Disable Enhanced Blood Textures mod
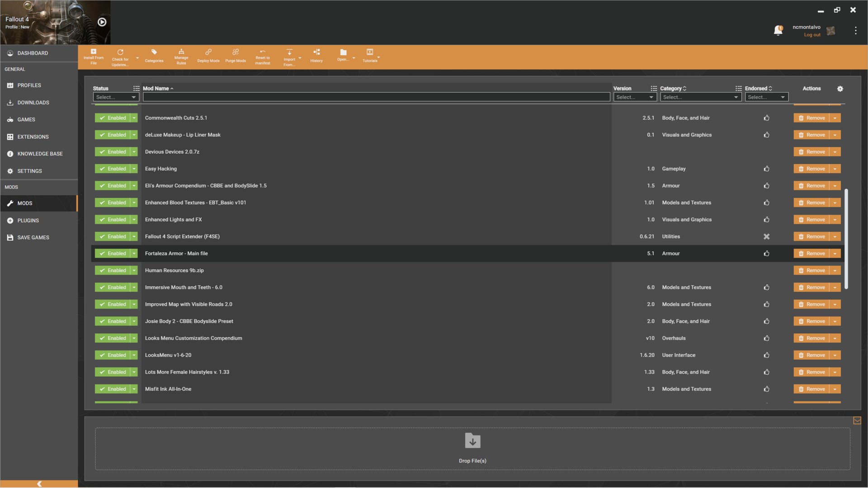This screenshot has height=488, width=868. coord(113,202)
